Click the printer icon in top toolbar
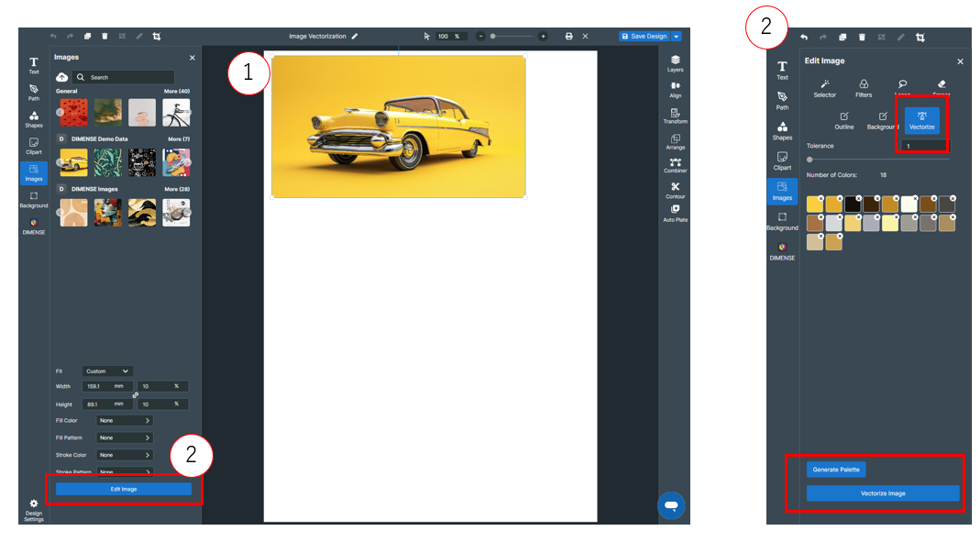The height and width of the screenshot is (542, 980). pos(568,36)
